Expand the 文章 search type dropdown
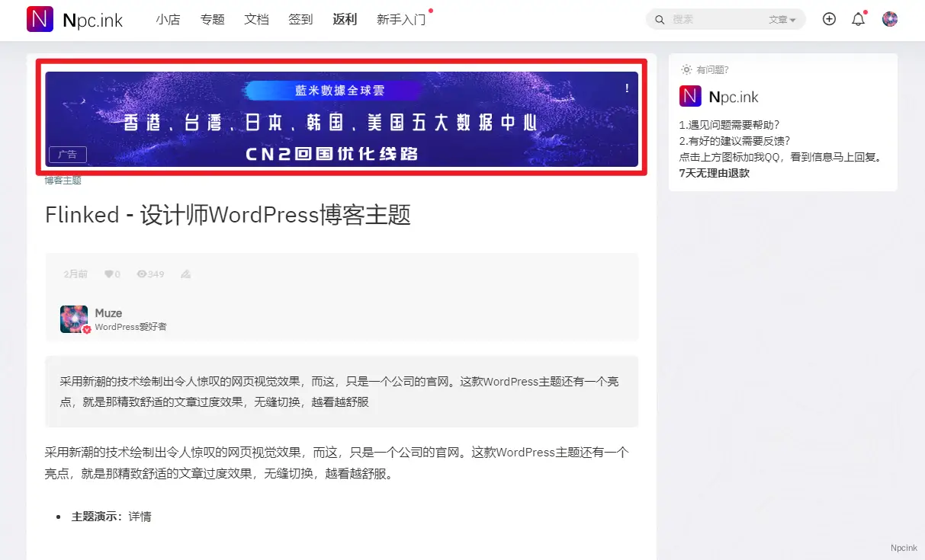Viewport: 925px width, 560px height. [x=782, y=20]
